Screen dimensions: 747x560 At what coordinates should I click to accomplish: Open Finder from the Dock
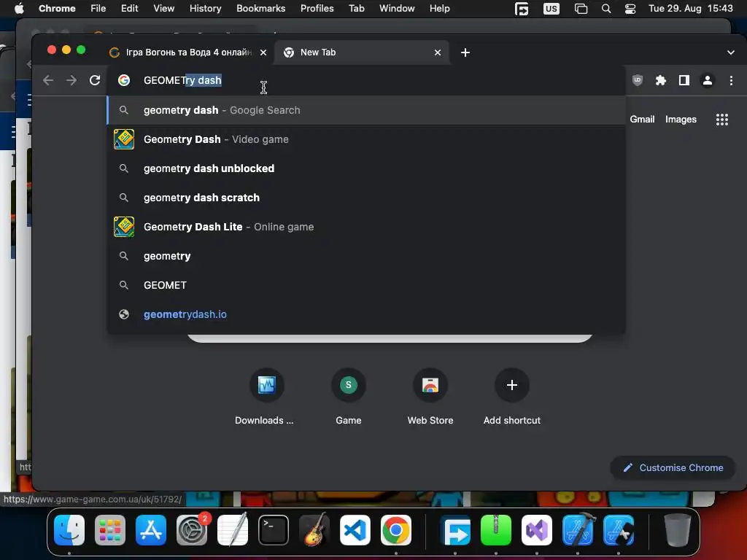(x=69, y=530)
